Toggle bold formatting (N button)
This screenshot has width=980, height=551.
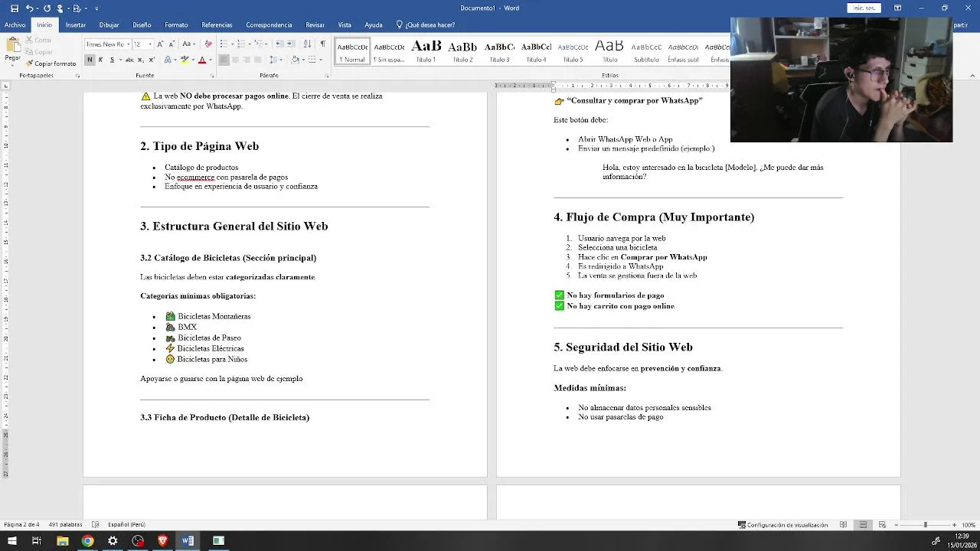click(x=90, y=60)
